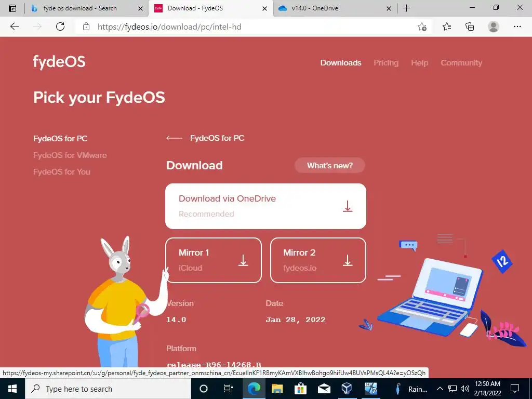
Task: Click the Mirror 1 download arrow icon
Action: [x=243, y=260]
